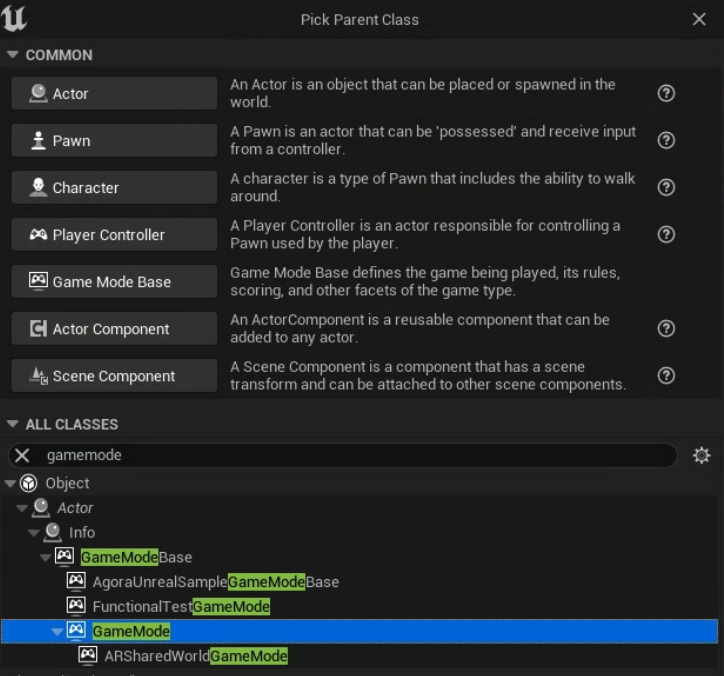This screenshot has width=724, height=676.
Task: Collapse the COMMON section
Action: [x=13, y=54]
